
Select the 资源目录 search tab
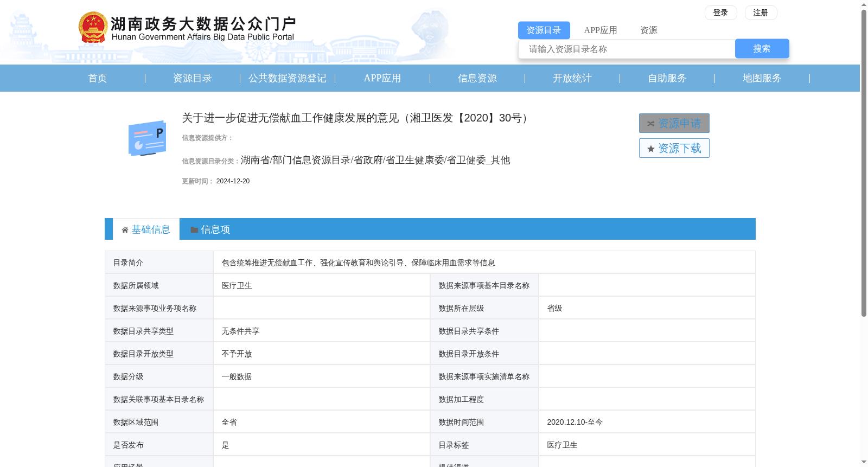tap(544, 30)
